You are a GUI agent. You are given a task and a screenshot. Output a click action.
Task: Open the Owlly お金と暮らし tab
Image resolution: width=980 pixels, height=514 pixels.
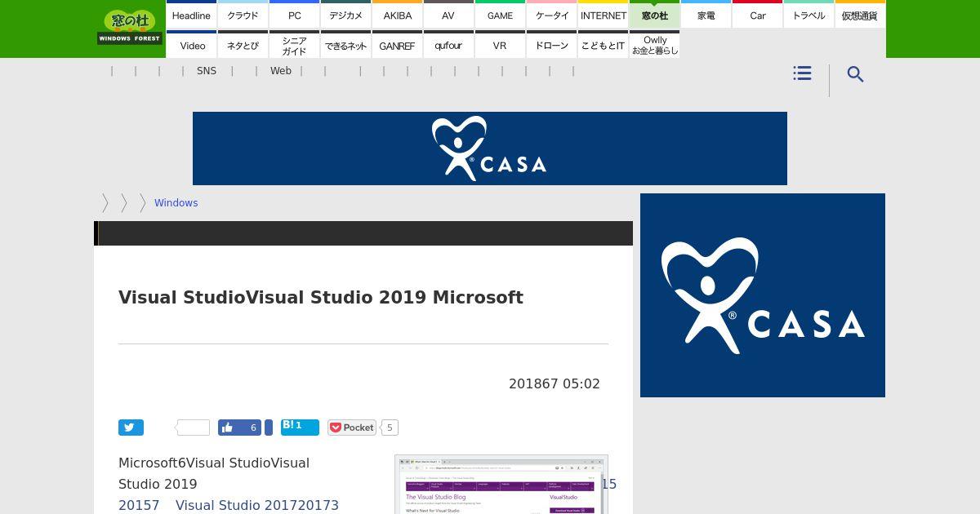point(654,45)
